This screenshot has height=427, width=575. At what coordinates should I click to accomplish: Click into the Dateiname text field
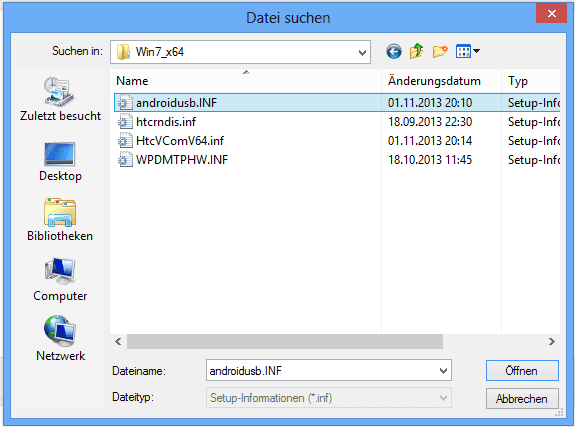click(322, 371)
